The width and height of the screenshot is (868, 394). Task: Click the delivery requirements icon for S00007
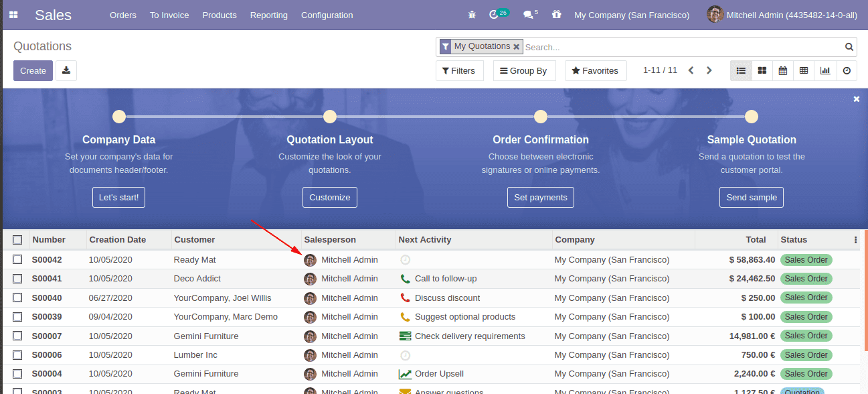click(x=405, y=336)
